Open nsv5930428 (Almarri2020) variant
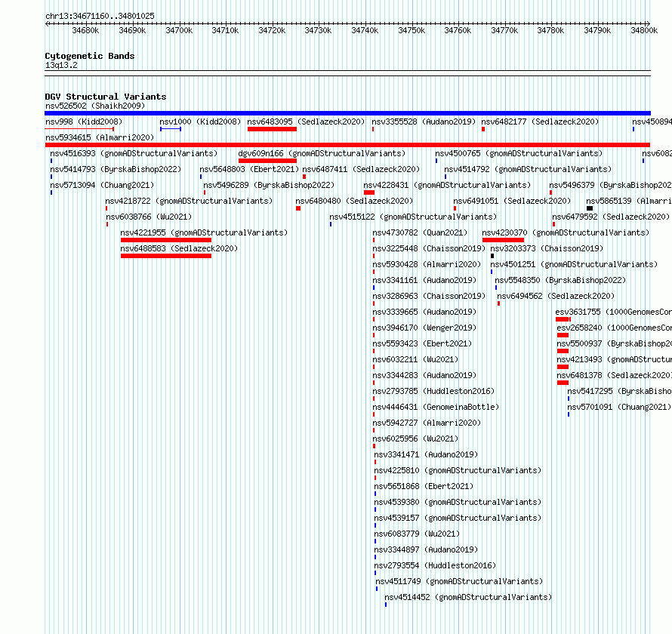 pos(427,264)
